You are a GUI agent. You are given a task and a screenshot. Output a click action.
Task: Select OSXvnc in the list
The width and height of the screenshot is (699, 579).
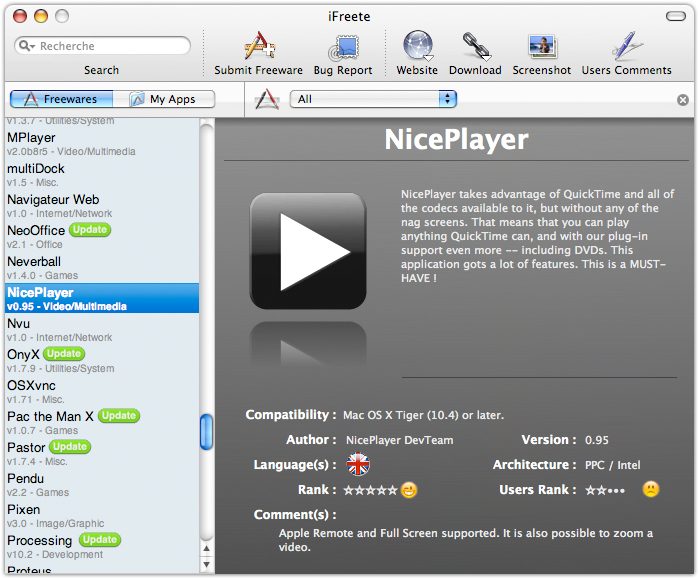(102, 391)
